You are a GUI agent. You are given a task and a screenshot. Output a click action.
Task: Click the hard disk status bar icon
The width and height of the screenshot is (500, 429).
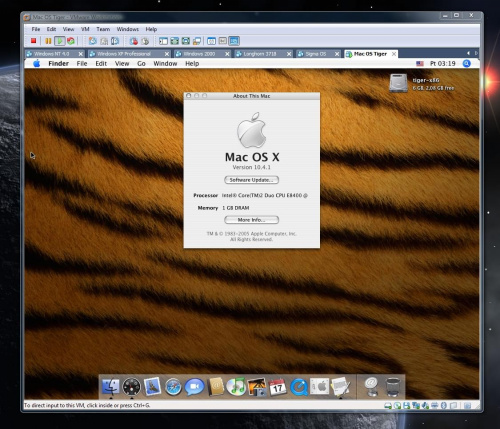tap(388, 405)
